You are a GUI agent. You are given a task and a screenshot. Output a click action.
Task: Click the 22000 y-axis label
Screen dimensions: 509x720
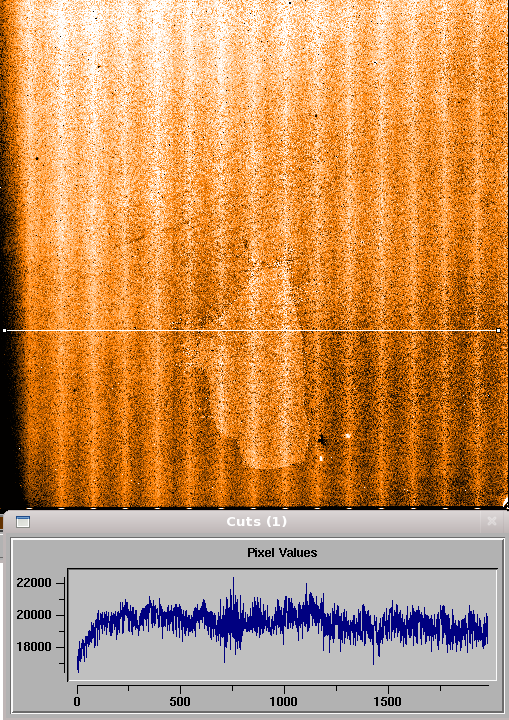[x=34, y=583]
